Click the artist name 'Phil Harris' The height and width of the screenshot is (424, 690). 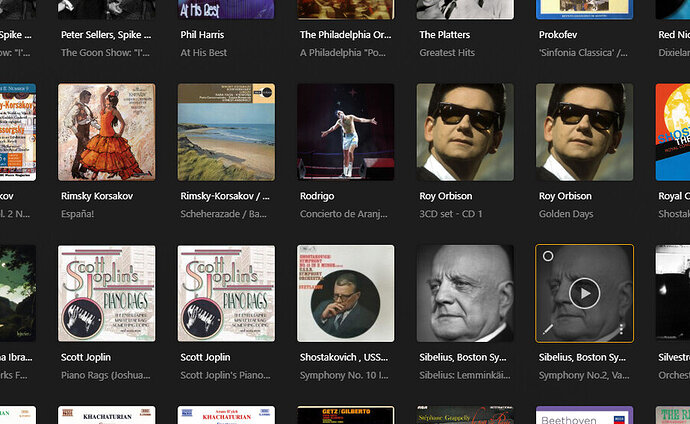(x=202, y=35)
